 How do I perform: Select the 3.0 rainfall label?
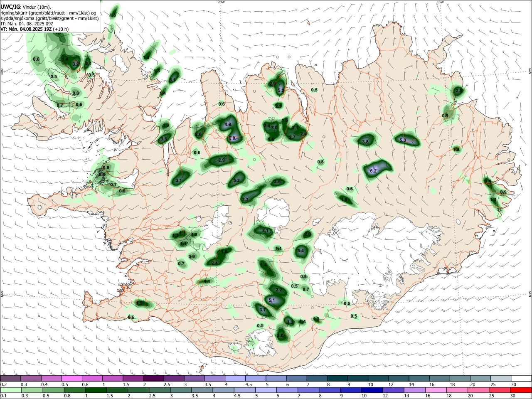275,128
